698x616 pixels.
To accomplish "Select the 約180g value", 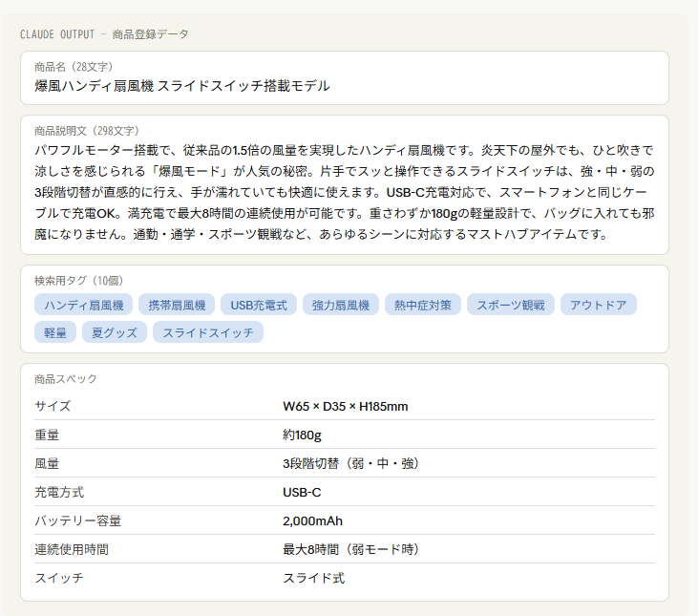I will click(302, 435).
